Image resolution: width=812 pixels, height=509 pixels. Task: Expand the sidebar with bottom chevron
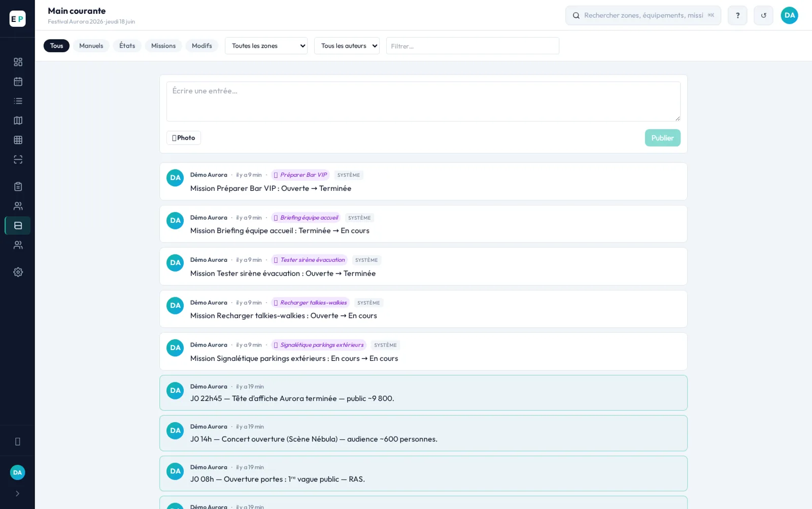[17, 493]
